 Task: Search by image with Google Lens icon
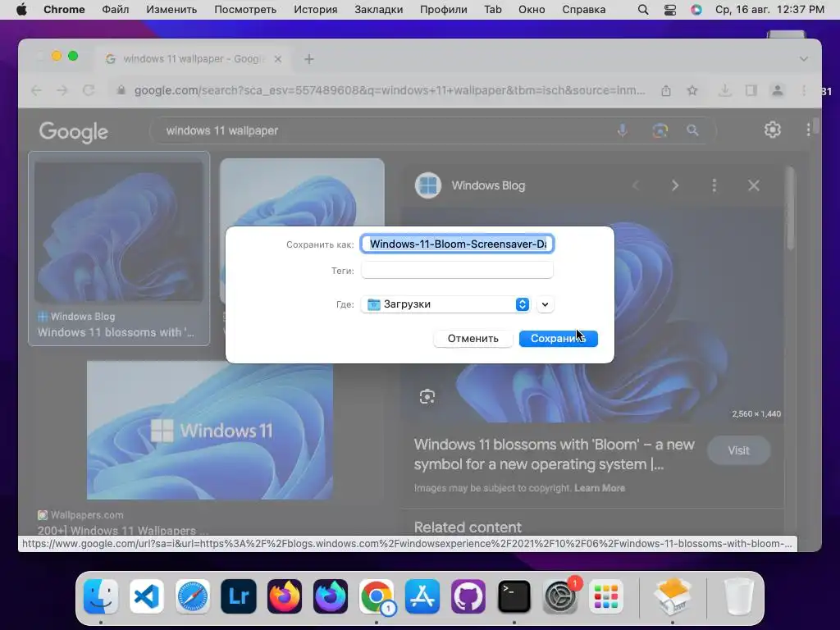(660, 130)
